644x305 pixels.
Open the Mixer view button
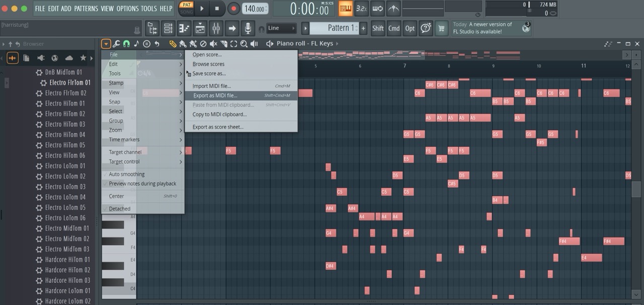coord(216,28)
